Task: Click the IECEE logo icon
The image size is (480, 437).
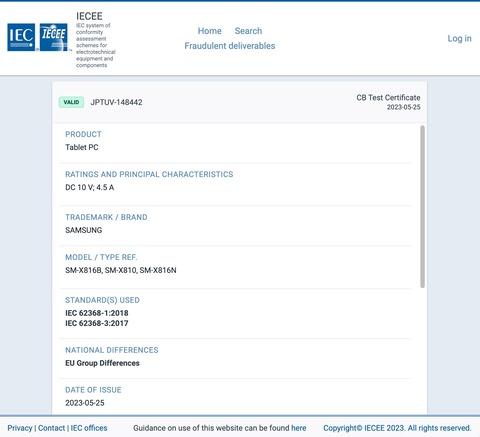Action: click(53, 37)
